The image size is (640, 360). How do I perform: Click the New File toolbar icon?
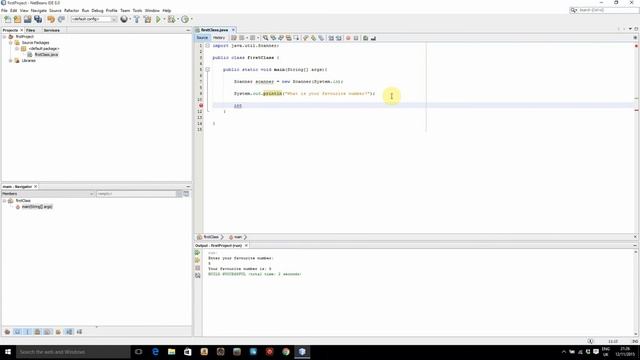7,19
